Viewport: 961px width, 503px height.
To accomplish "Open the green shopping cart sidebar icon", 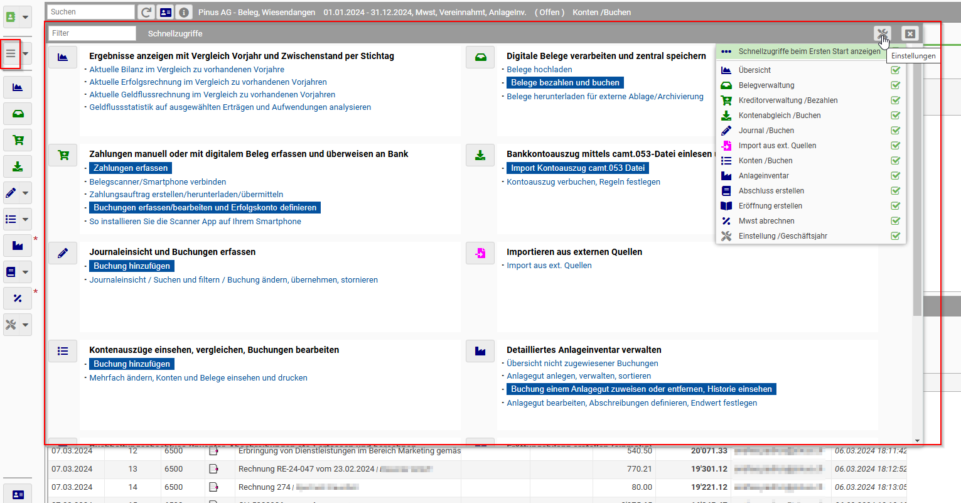I will pos(18,140).
